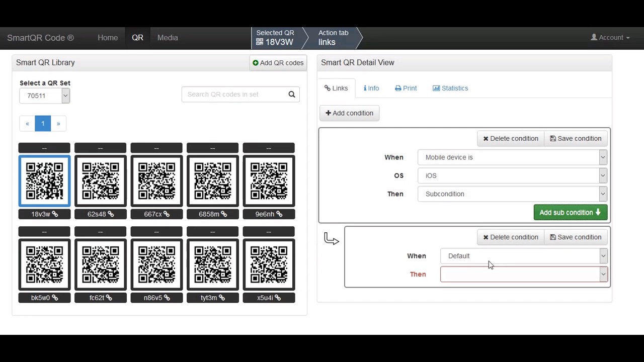This screenshot has height=362, width=644.
Task: Select QR thumbnail bk5w0
Action: (x=44, y=264)
